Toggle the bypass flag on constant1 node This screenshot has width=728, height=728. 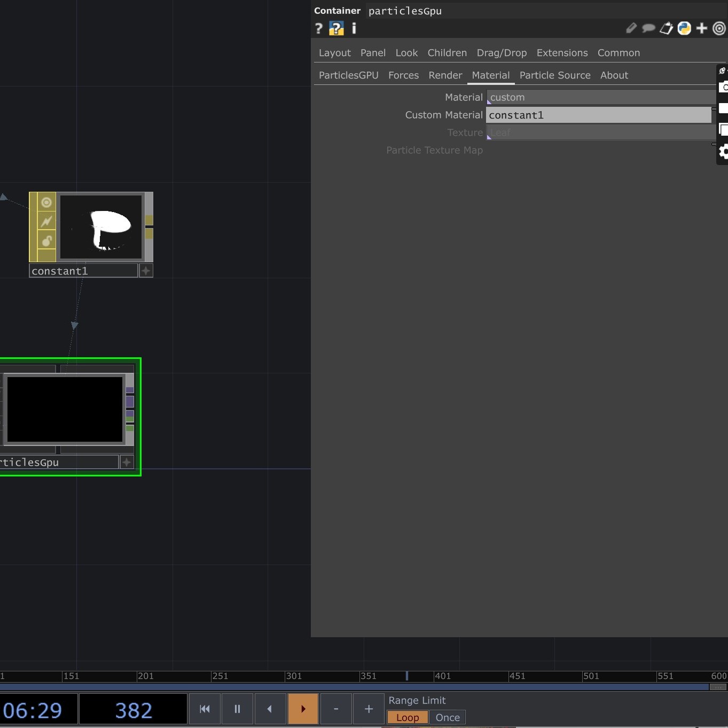pyautogui.click(x=46, y=221)
